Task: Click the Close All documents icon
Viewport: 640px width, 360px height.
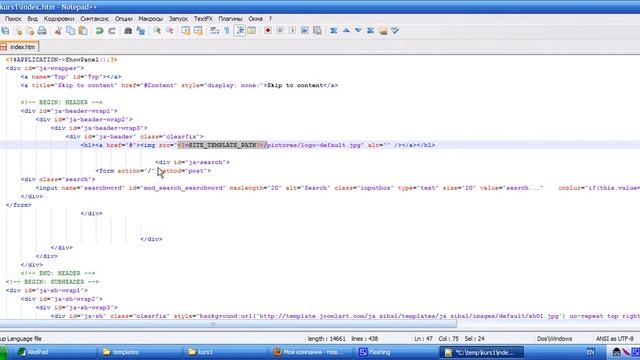Action: 30,31
